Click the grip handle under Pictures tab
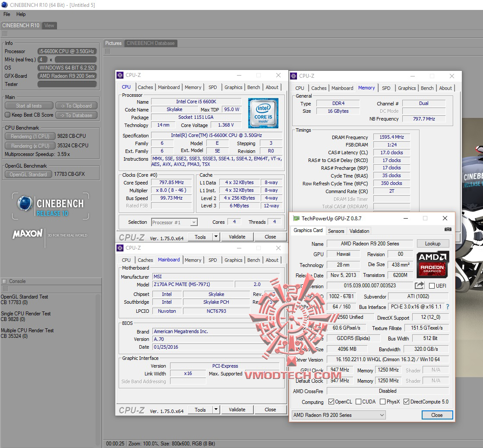Screen dimensions: 483x448 tap(107, 51)
